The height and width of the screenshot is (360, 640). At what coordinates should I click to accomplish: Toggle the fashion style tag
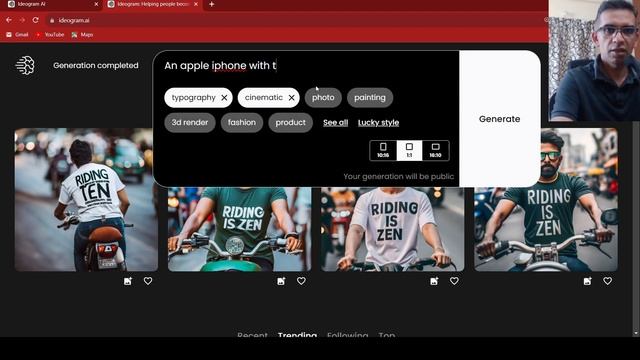click(x=242, y=122)
